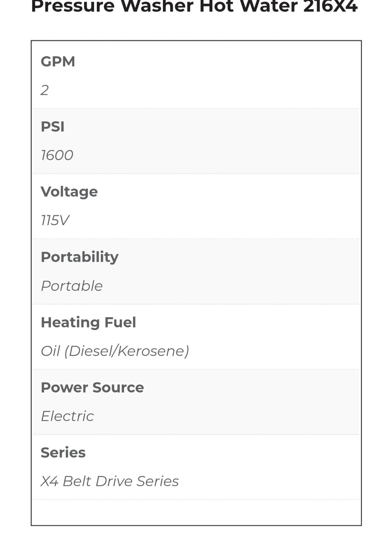392x540 pixels.
Task: Click the word Fuel in Heating Fuel
Action: point(120,322)
